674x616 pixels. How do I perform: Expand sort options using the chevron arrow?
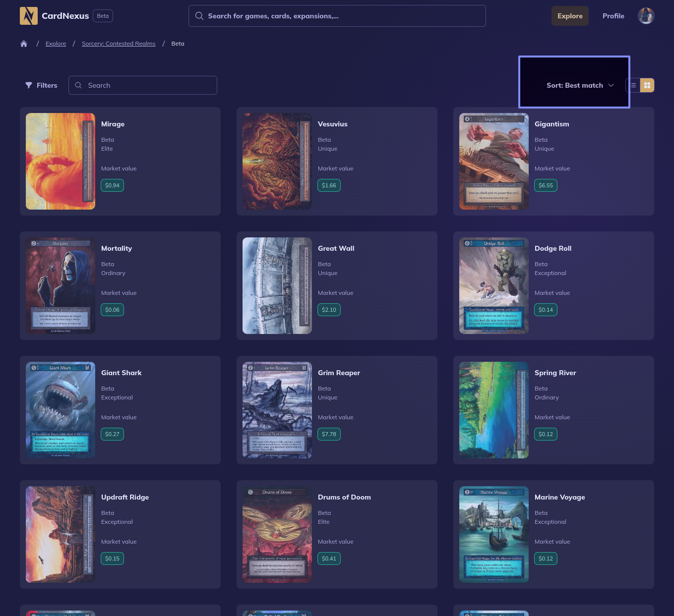click(611, 85)
